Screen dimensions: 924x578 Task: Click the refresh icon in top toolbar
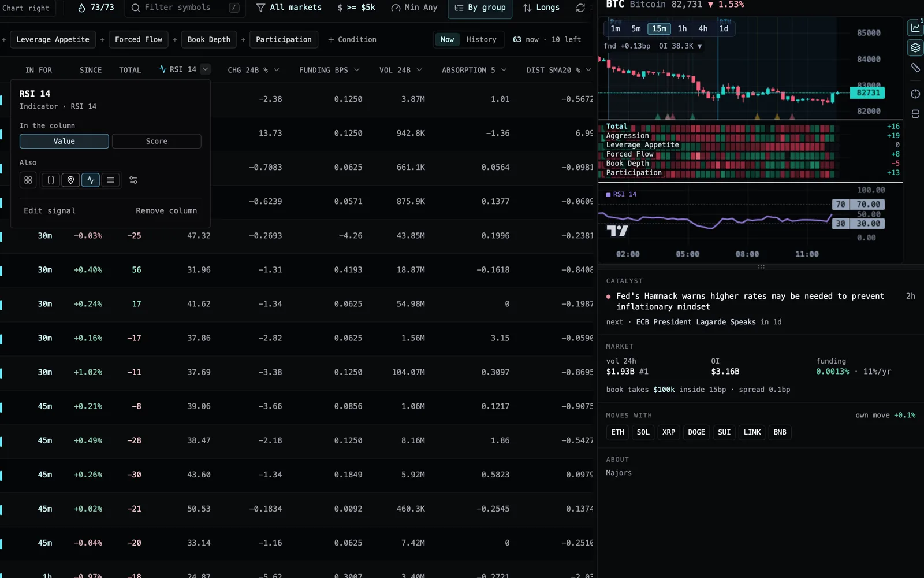(580, 8)
